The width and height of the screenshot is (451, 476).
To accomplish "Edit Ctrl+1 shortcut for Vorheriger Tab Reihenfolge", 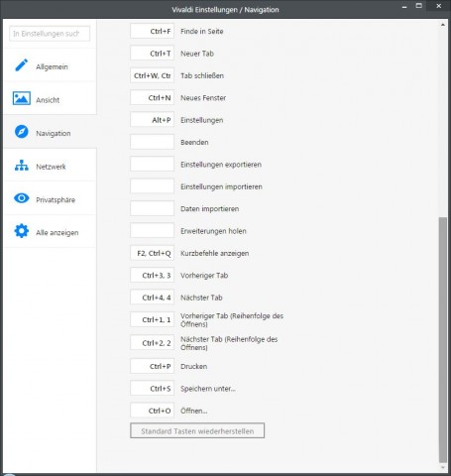I will pyautogui.click(x=152, y=319).
